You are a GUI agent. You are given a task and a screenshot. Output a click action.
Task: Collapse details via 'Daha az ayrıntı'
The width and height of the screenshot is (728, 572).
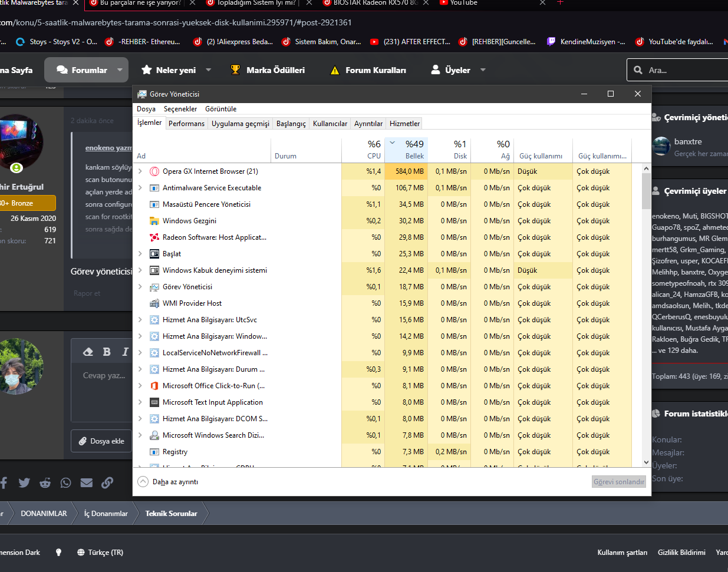167,481
